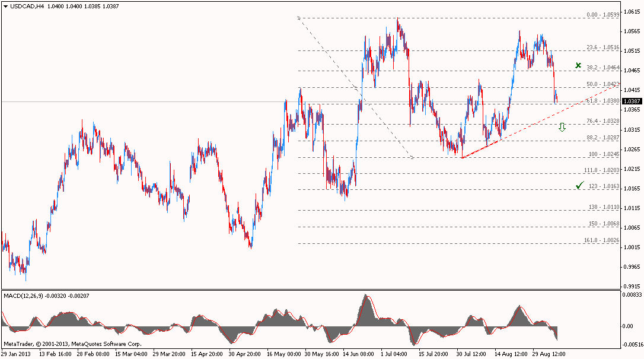Click the 29 Jan 2013 date label
The width and height of the screenshot is (644, 359).
click(x=16, y=354)
